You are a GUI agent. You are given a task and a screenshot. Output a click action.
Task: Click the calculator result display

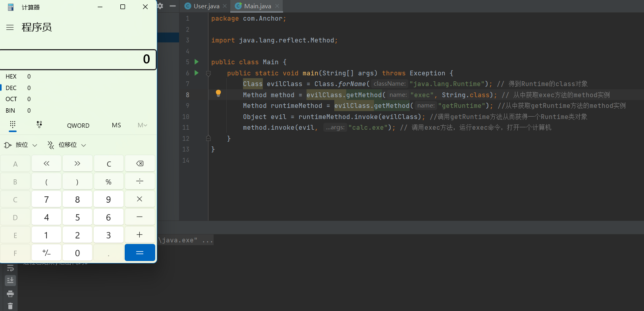click(78, 60)
